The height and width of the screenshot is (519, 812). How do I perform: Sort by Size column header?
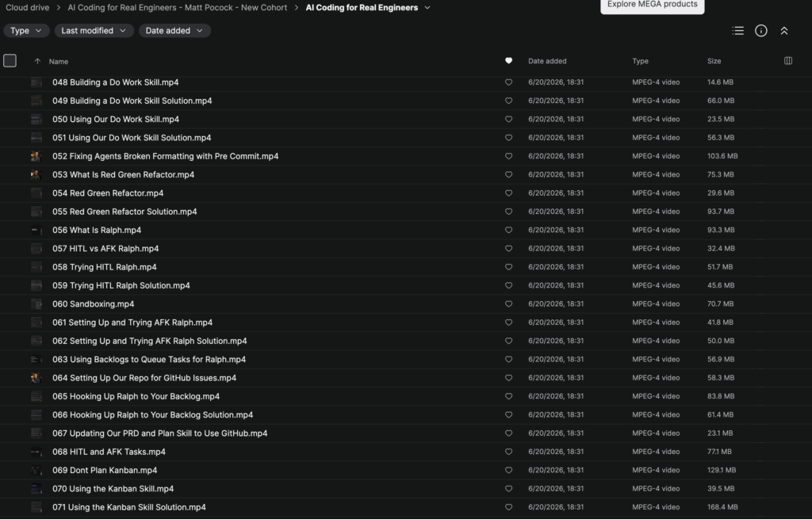tap(714, 60)
